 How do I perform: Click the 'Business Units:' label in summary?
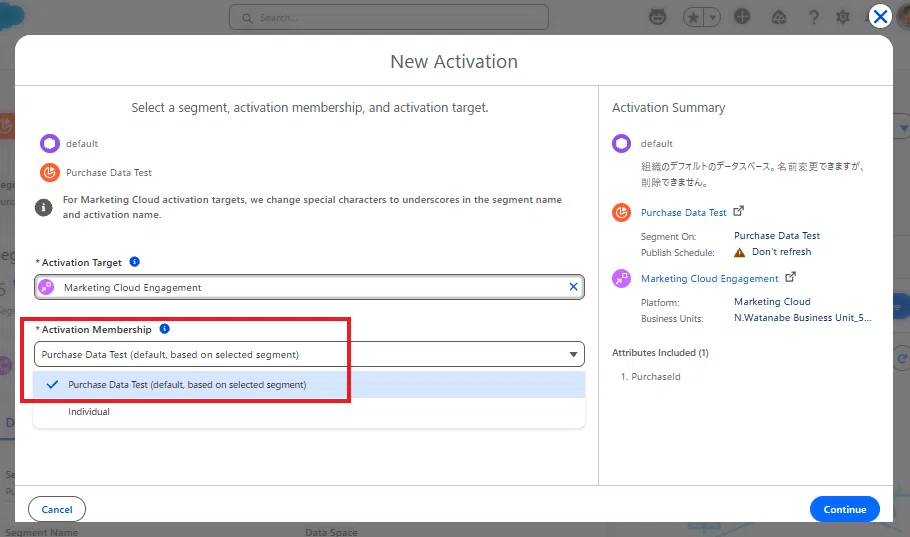(672, 319)
